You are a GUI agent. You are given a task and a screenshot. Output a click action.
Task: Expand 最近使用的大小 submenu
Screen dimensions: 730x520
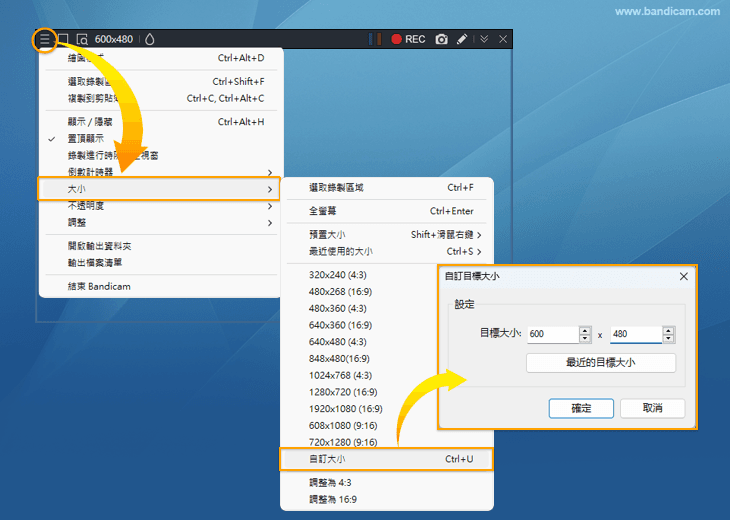[x=387, y=251]
